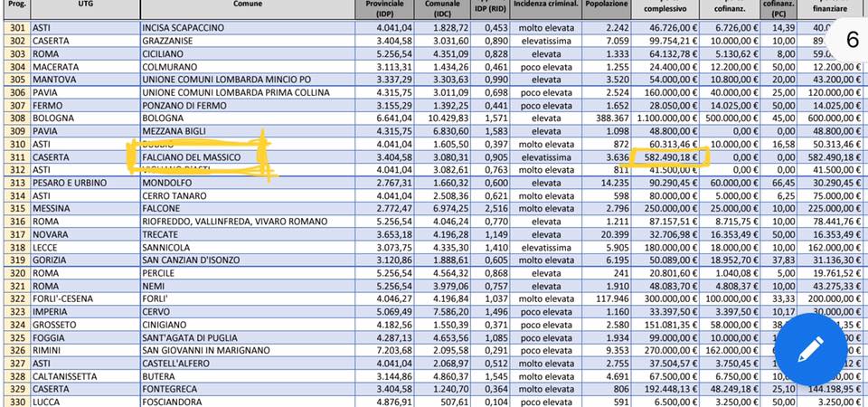Click the PERCILE comune cell
The width and height of the screenshot is (868, 407).
[248, 273]
